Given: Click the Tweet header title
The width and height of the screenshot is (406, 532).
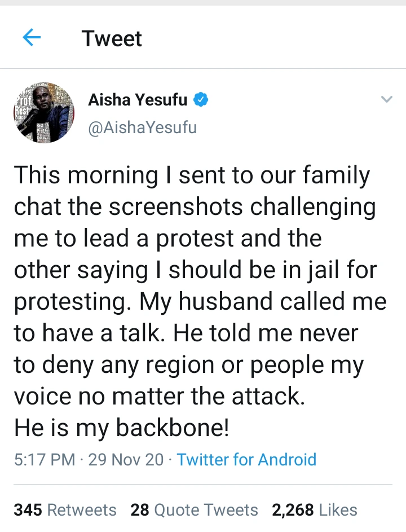Looking at the screenshot, I should coord(112,38).
